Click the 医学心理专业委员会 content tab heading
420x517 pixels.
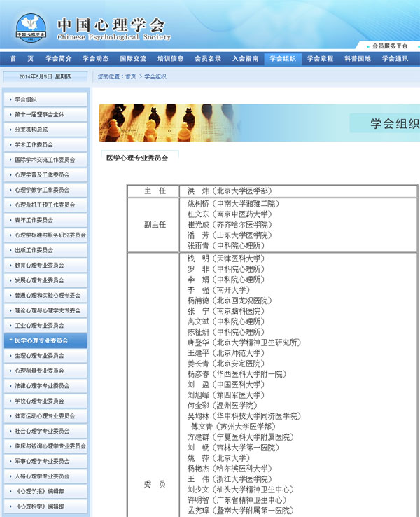point(137,158)
